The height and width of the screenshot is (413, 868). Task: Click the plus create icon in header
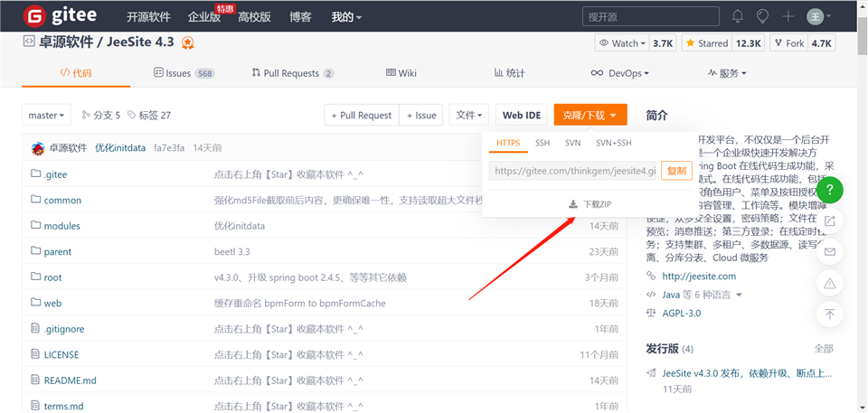(788, 16)
